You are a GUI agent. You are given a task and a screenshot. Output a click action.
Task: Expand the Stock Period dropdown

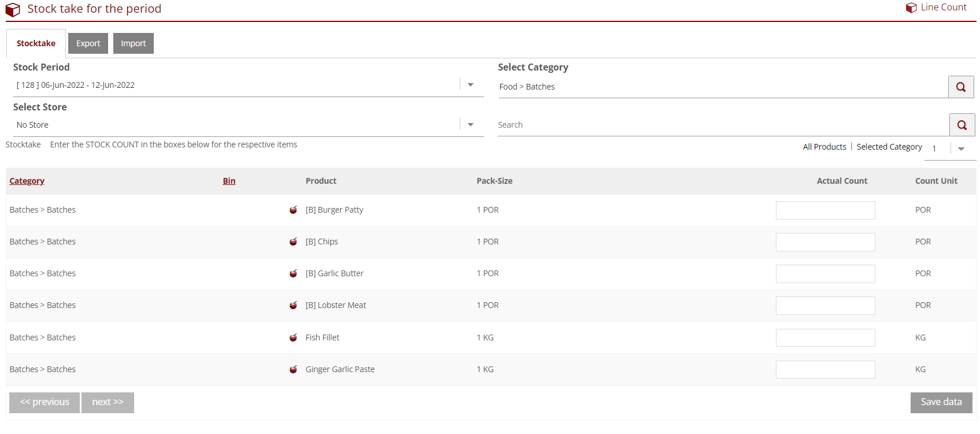click(x=471, y=85)
